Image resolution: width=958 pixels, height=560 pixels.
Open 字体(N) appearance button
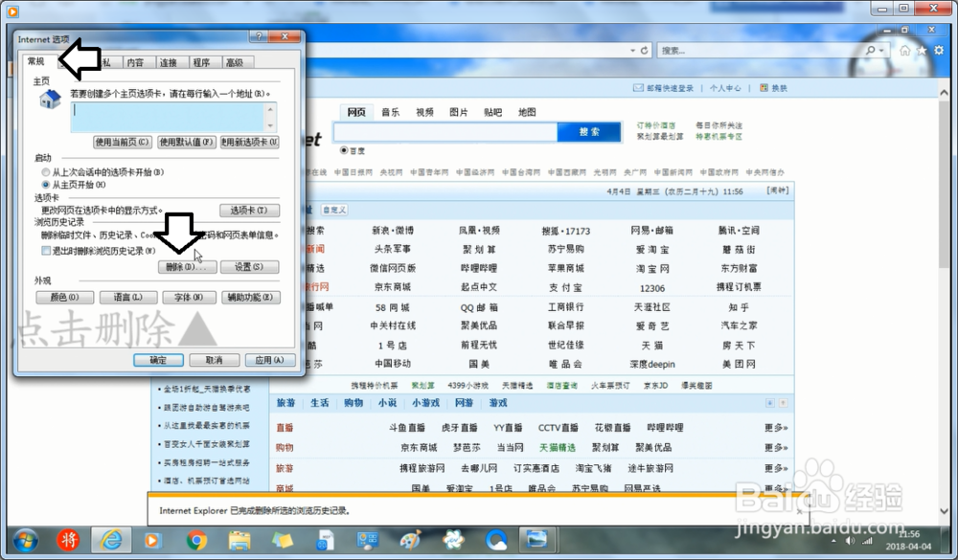point(189,298)
